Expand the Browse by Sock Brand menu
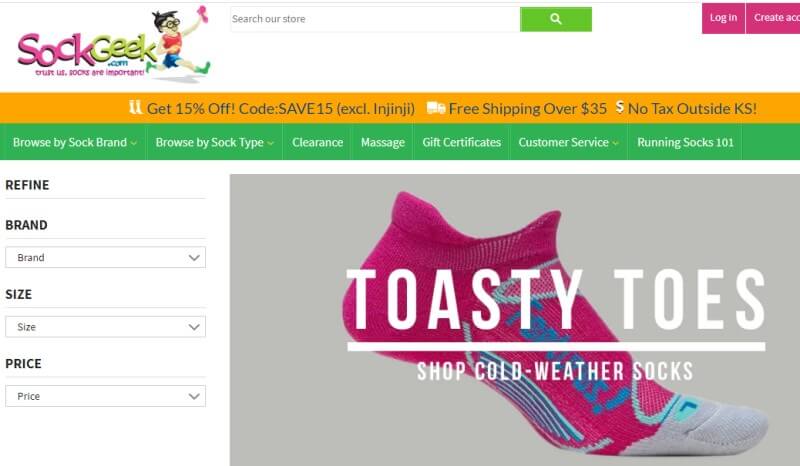Viewport: 800px width, 466px height. coord(74,142)
